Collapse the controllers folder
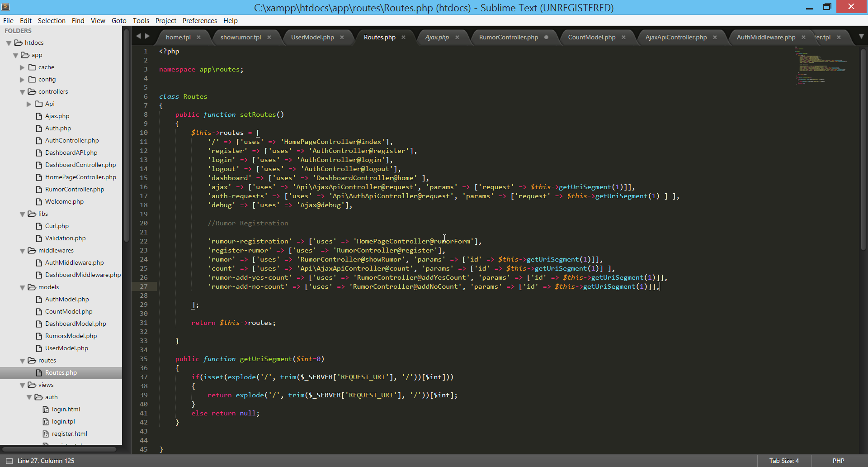The width and height of the screenshot is (868, 467). point(22,92)
